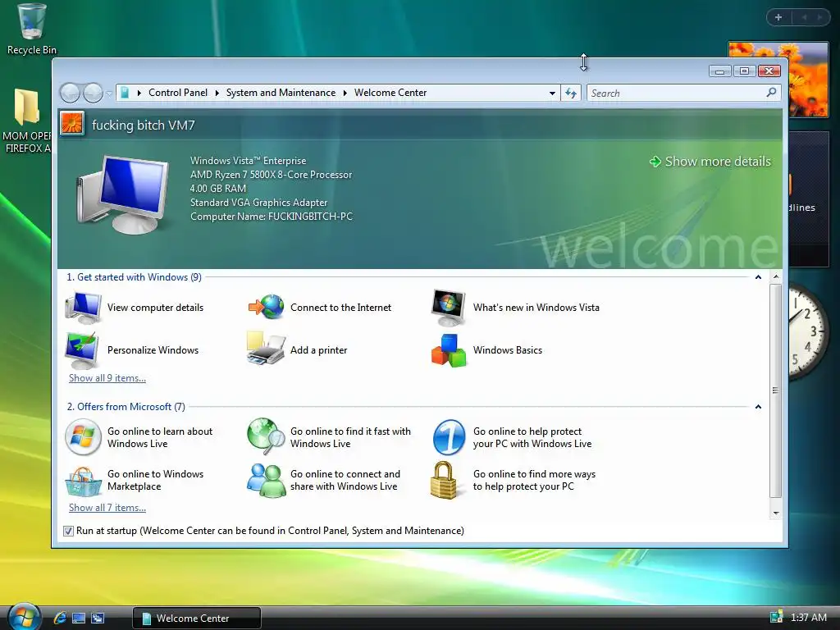Click the Windows Basics colored cubes icon
This screenshot has height=630, width=840.
point(449,350)
